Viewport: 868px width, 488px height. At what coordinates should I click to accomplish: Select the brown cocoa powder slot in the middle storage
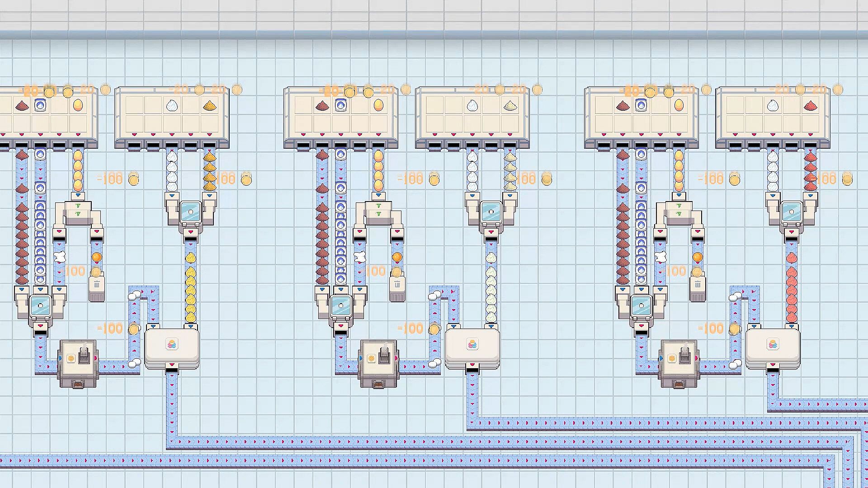click(x=322, y=106)
